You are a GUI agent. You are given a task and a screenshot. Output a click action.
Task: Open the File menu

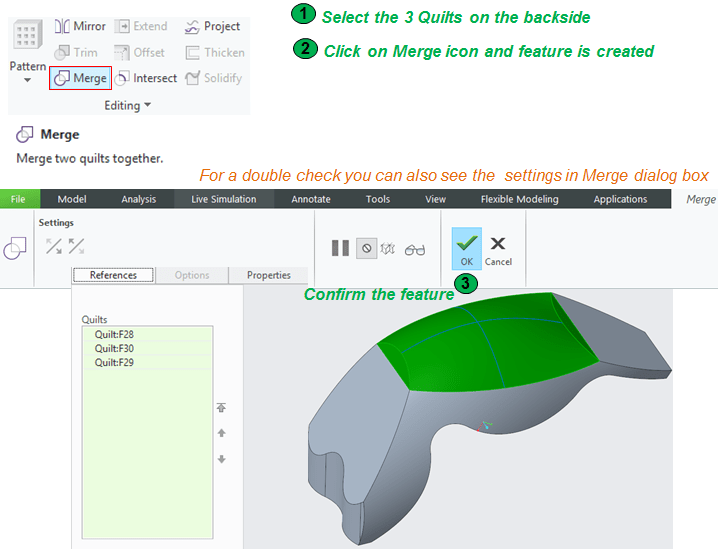coord(18,199)
